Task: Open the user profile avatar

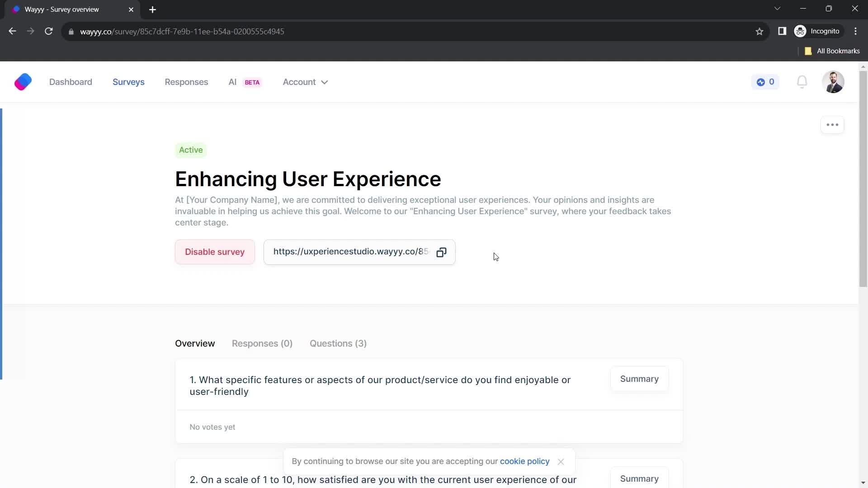Action: click(x=833, y=82)
